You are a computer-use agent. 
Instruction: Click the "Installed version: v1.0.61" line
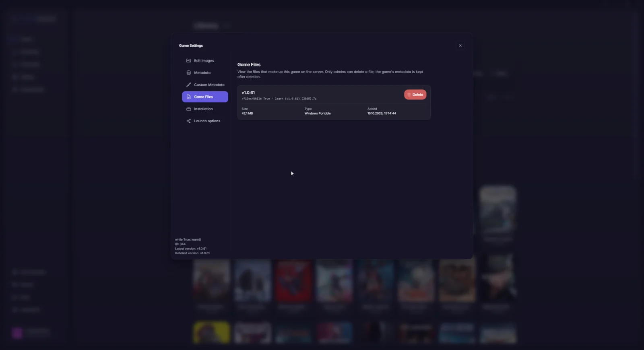[192, 253]
